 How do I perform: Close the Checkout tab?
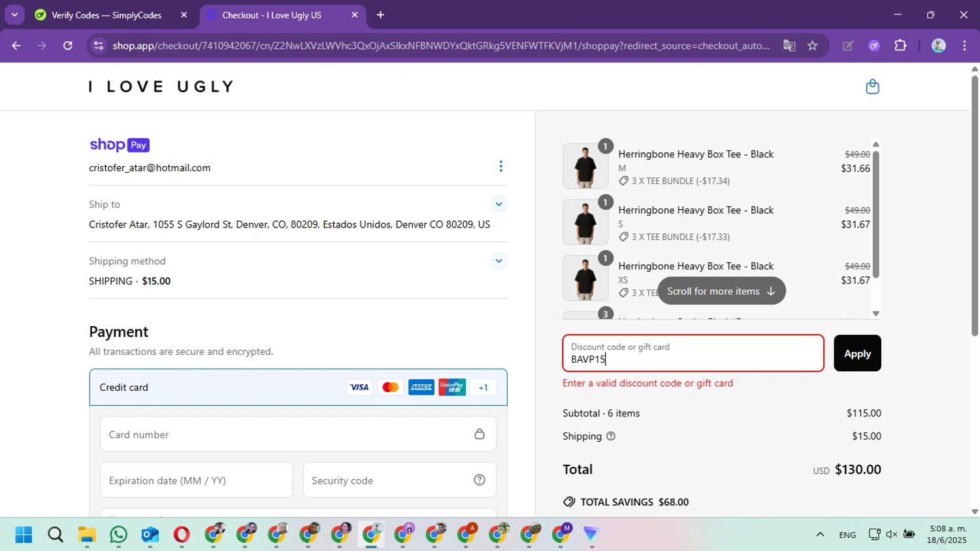tap(354, 14)
